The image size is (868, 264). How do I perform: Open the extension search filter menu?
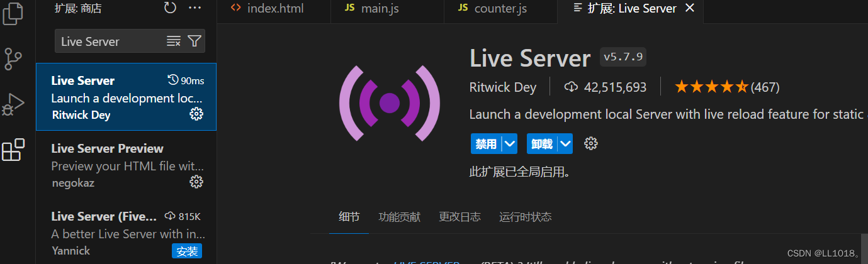click(x=194, y=41)
